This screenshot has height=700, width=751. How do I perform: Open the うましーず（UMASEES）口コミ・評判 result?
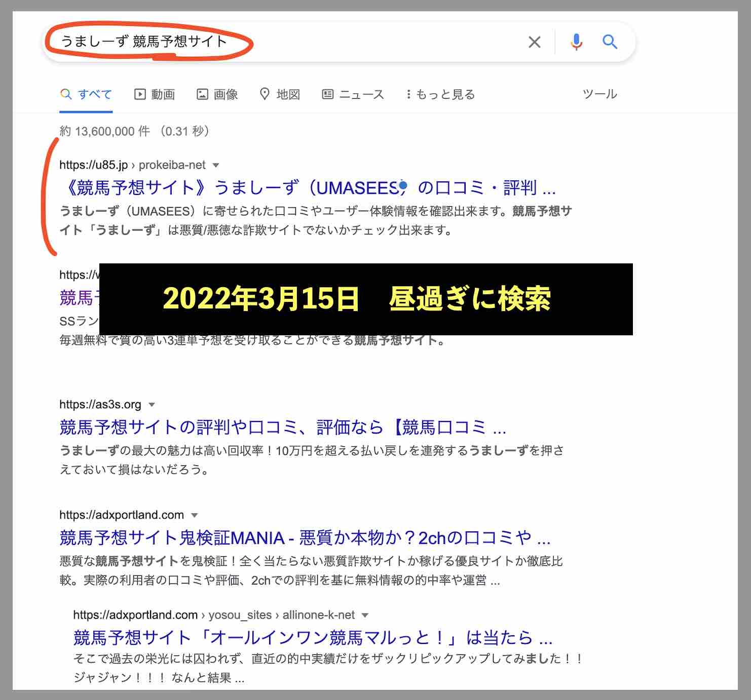[x=304, y=188]
